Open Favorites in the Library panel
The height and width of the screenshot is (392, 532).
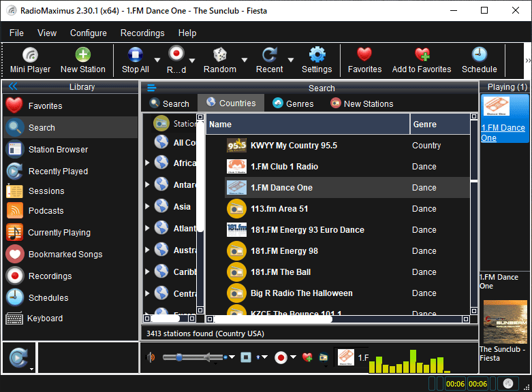(x=70, y=105)
